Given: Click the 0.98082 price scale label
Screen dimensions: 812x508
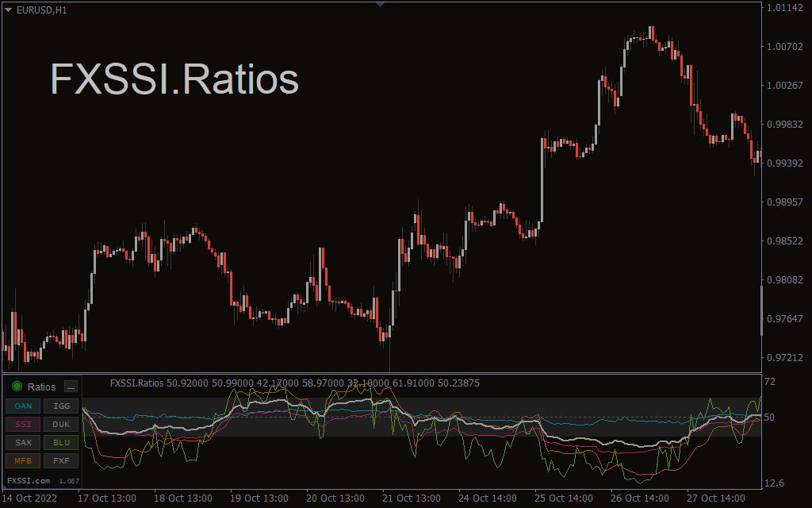Looking at the screenshot, I should tap(784, 280).
